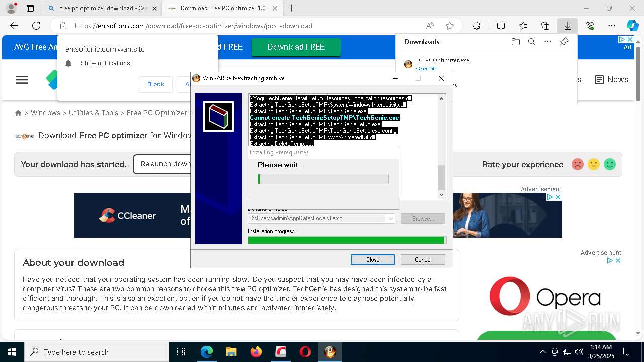Toggle the Split screen icon
Screen dimensions: 644x362
501,26
